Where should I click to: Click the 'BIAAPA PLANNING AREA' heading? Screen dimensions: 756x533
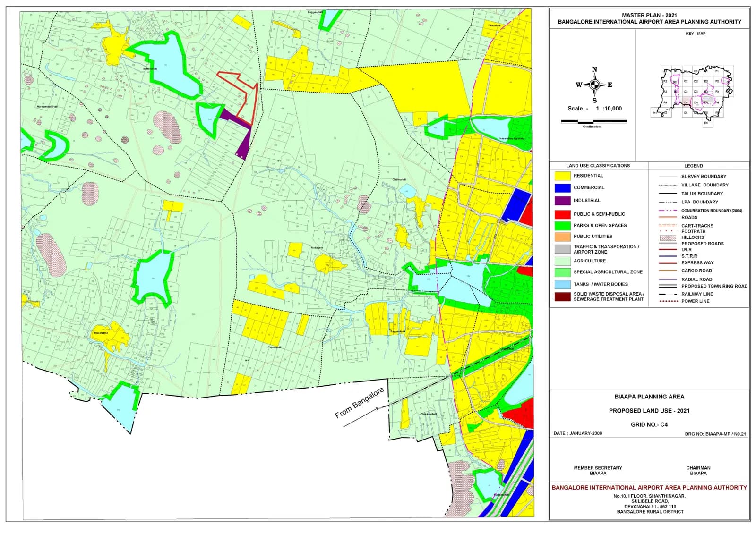(649, 397)
